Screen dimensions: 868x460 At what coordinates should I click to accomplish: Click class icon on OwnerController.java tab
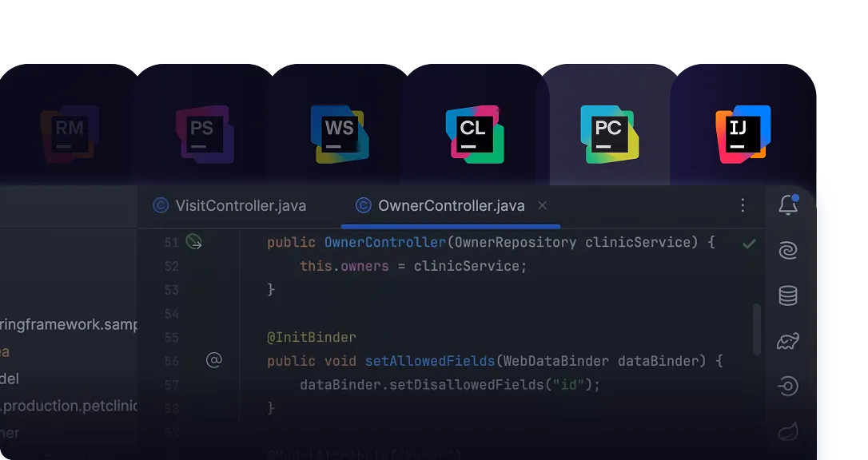pos(363,205)
